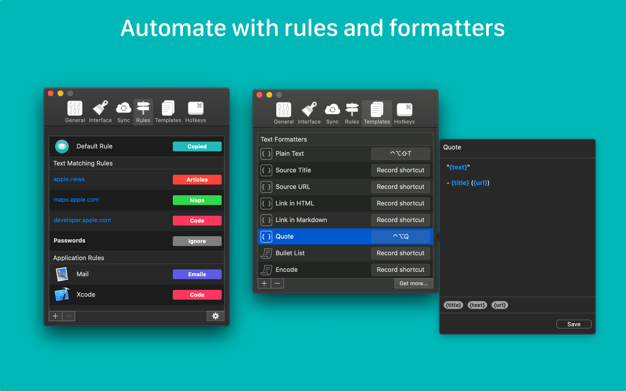Select the Xcode application rule

[137, 294]
